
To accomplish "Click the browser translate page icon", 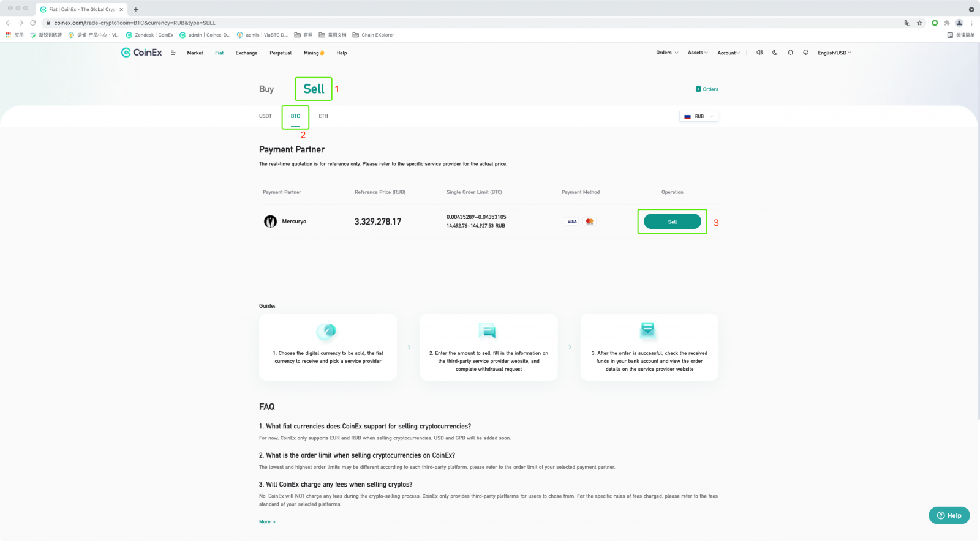I will [x=907, y=23].
